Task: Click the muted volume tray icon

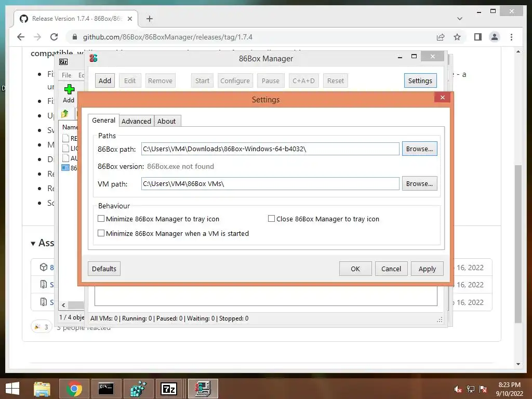Action: pos(458,389)
